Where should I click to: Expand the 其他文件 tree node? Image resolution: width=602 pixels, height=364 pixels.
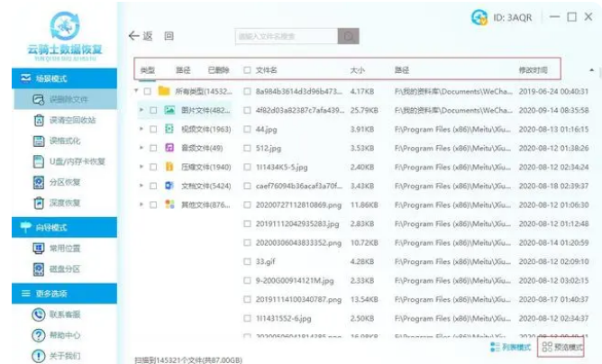[x=141, y=205]
